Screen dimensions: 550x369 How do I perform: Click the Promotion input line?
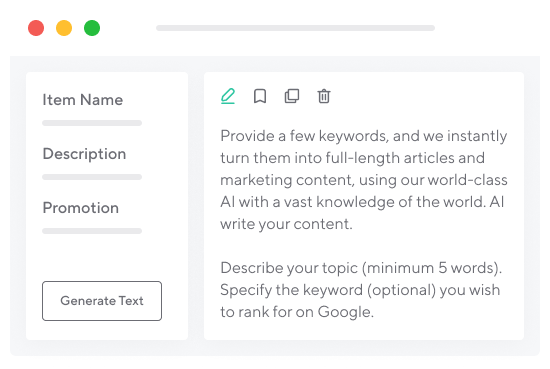[92, 231]
